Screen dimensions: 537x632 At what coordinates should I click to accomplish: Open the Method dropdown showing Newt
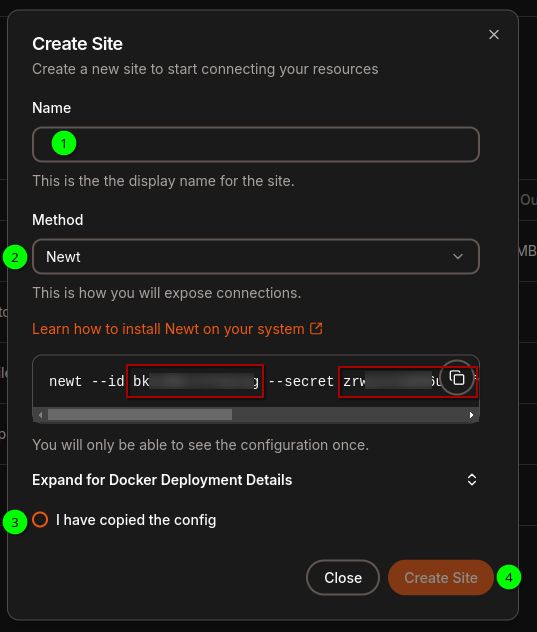coord(256,257)
